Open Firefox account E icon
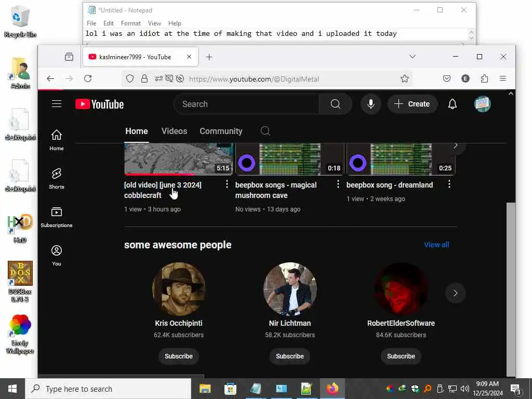This screenshot has width=532, height=399. pos(465,79)
